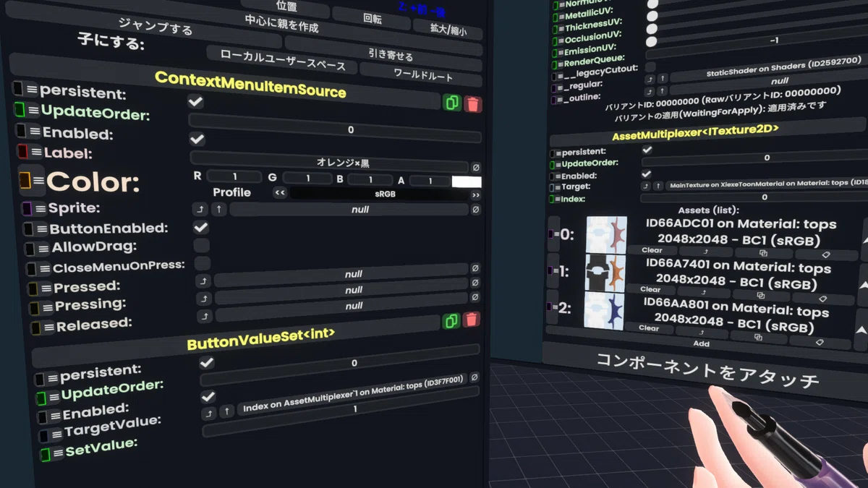The height and width of the screenshot is (488, 868).
Task: Toggle Enabled checkbox of AssetMultiplexer
Action: pos(647,174)
